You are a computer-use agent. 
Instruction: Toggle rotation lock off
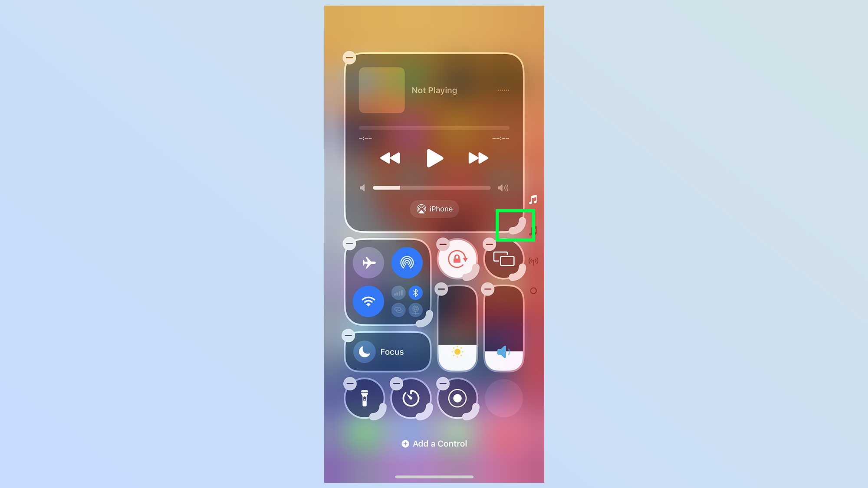pyautogui.click(x=457, y=260)
